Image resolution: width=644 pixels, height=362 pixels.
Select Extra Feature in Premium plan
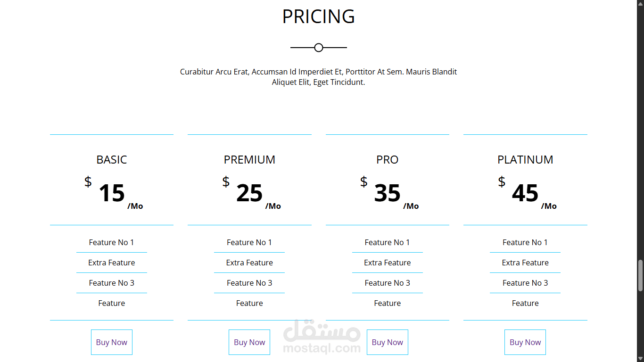pyautogui.click(x=249, y=263)
